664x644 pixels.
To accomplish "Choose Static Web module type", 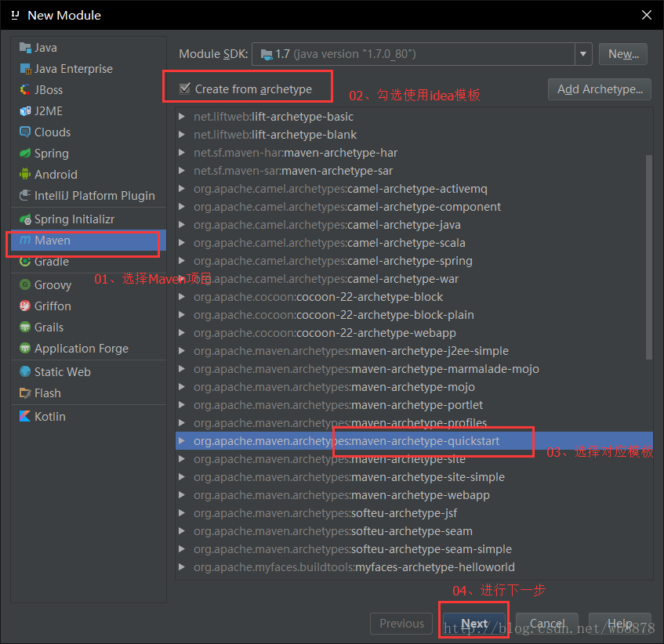I will (x=89, y=371).
